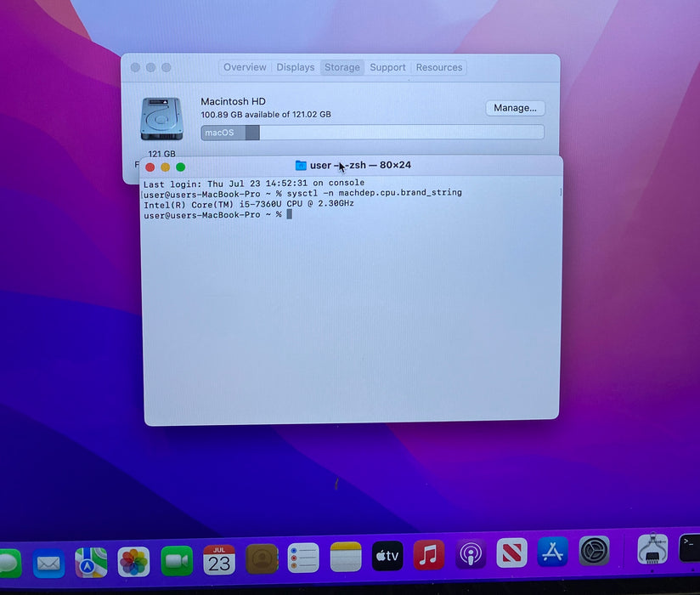Screen dimensions: 700x595
Task: Select the Storage tab
Action: click(342, 67)
